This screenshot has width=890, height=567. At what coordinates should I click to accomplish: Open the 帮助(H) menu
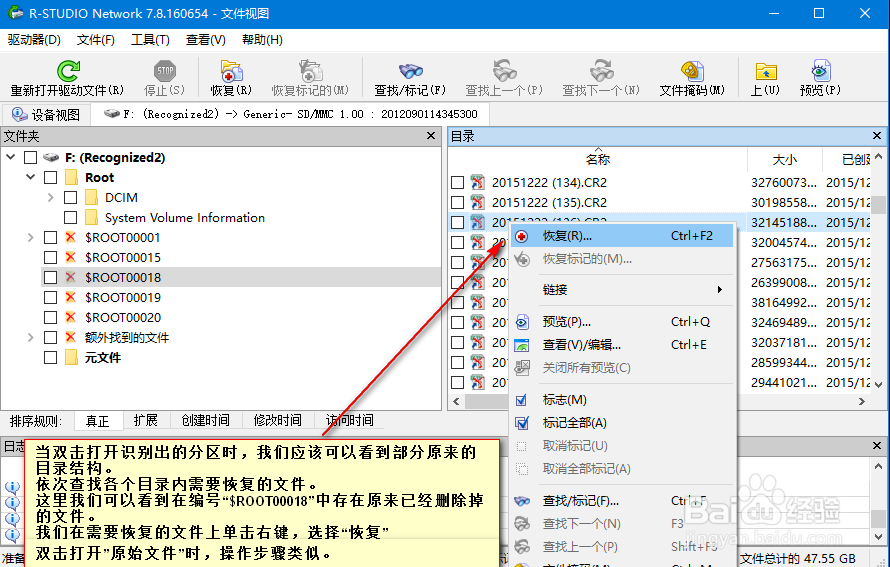262,40
